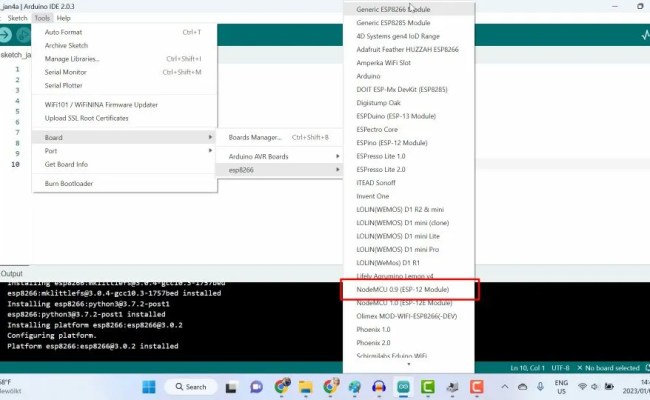Choose Olimex MOD-WIFI-ESP8266(-DEV)
The image size is (650, 400).
409,316
